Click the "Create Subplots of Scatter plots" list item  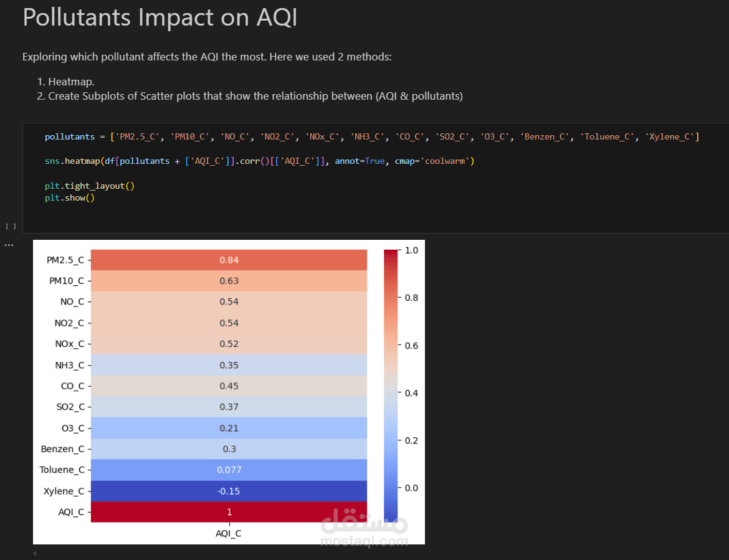(x=255, y=96)
